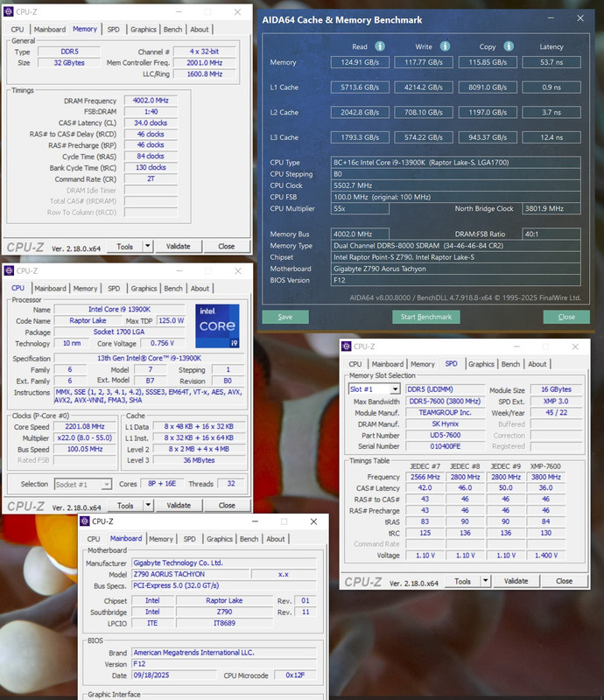Click Tools button in Memory window
604x700 pixels.
tap(125, 246)
